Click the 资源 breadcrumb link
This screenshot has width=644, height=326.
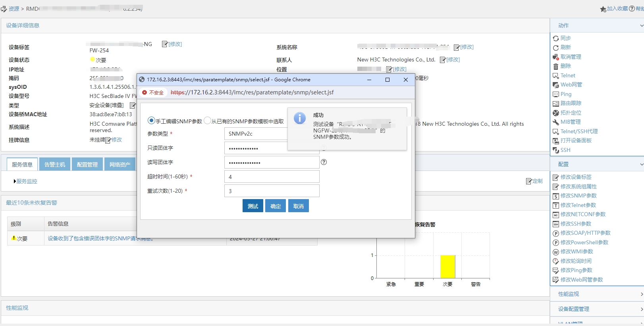[14, 9]
